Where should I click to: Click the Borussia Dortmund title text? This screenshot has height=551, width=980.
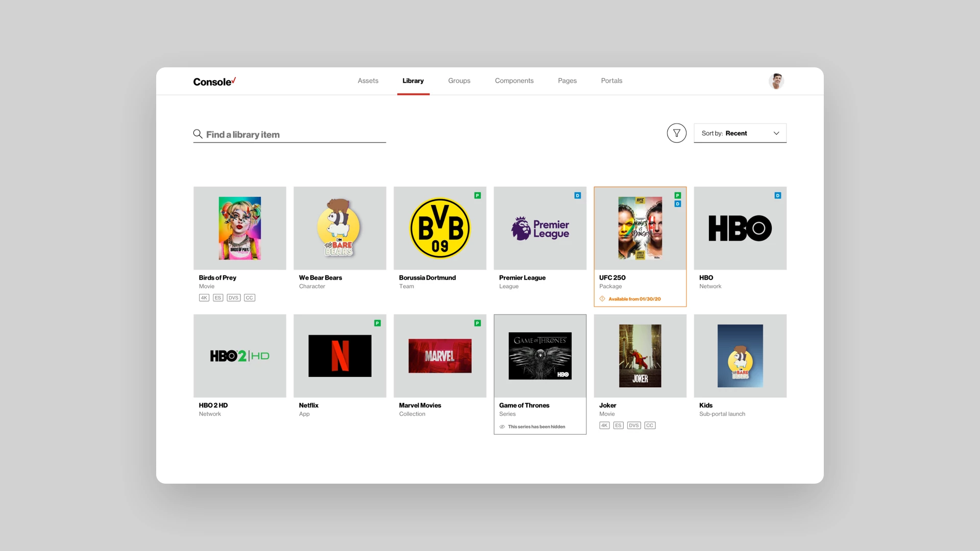coord(427,278)
